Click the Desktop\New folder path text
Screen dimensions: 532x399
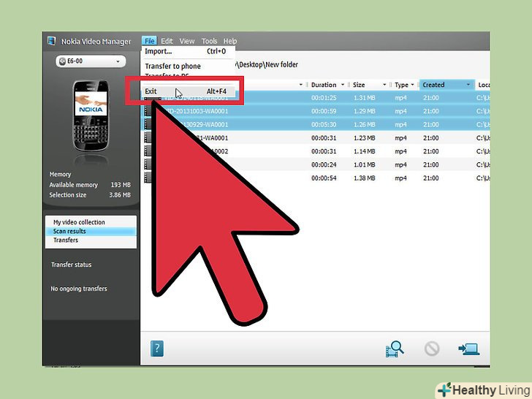coord(267,64)
